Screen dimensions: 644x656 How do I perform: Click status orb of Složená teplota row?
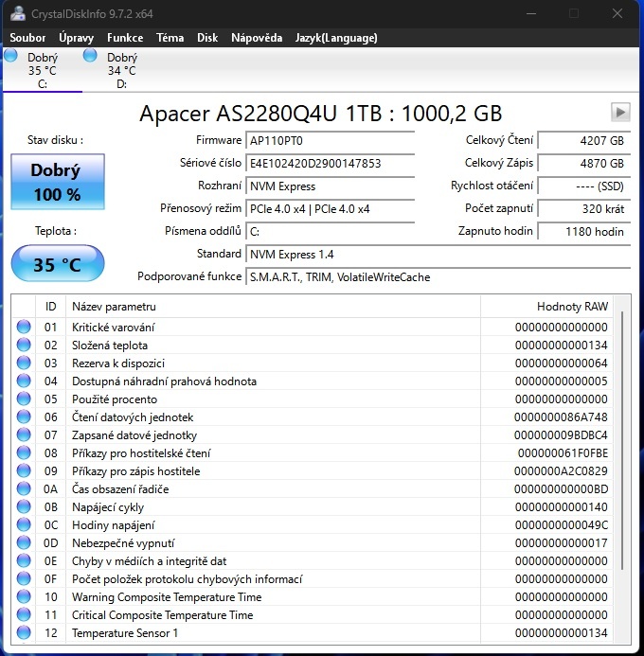pos(24,345)
